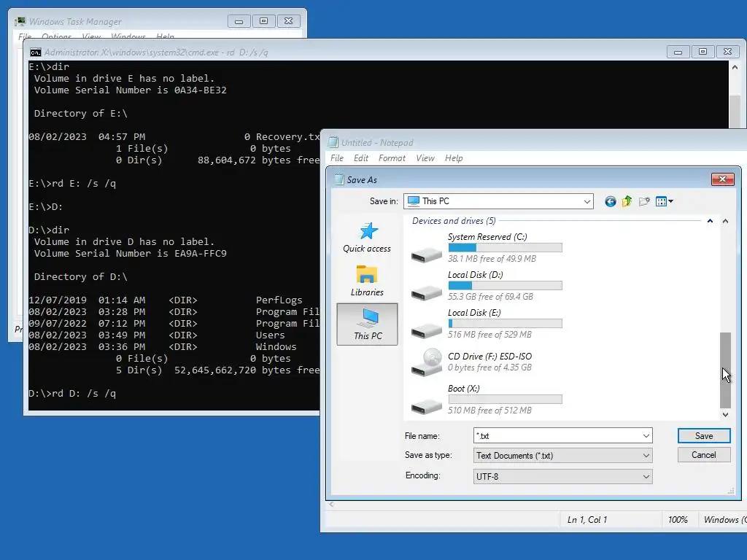Select CD Drive (F:) ESD-ISO icon

tap(427, 362)
